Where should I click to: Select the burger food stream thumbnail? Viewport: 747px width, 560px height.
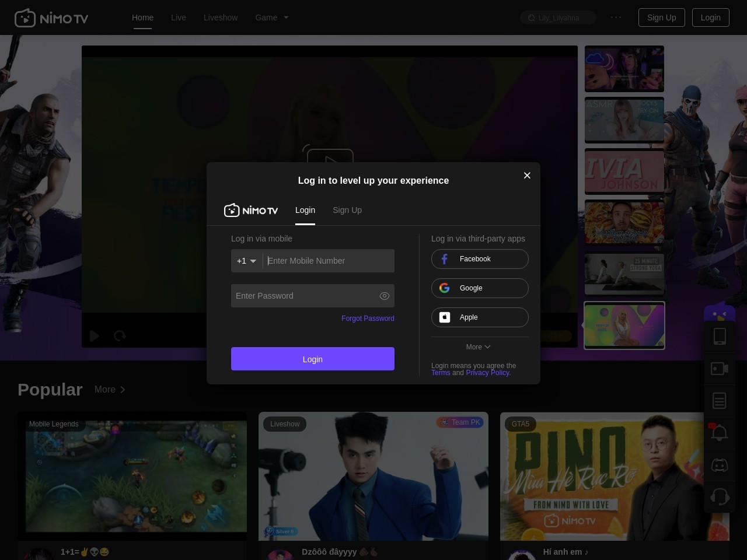tap(624, 223)
